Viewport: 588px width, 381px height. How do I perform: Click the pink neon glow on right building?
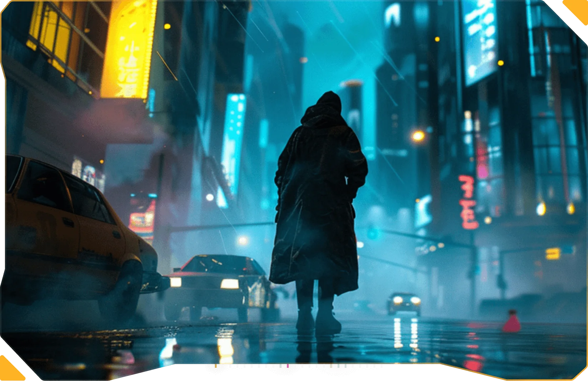pyautogui.click(x=482, y=168)
